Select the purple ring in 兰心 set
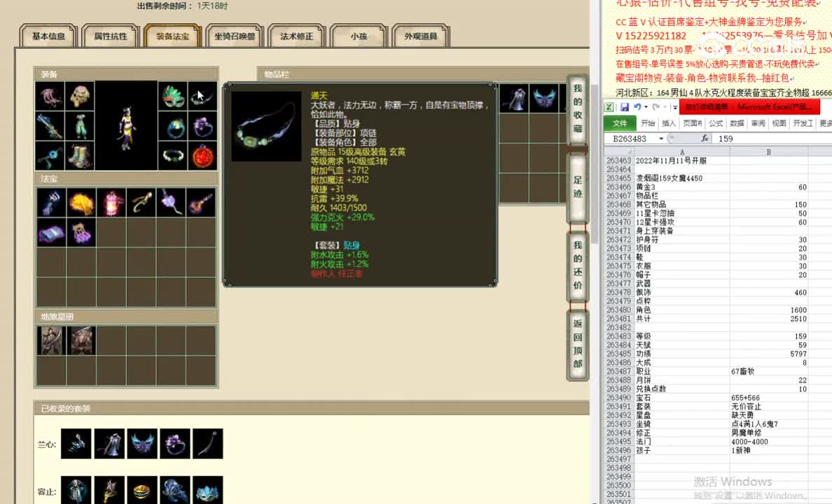Image resolution: width=832 pixels, height=504 pixels. [x=175, y=444]
